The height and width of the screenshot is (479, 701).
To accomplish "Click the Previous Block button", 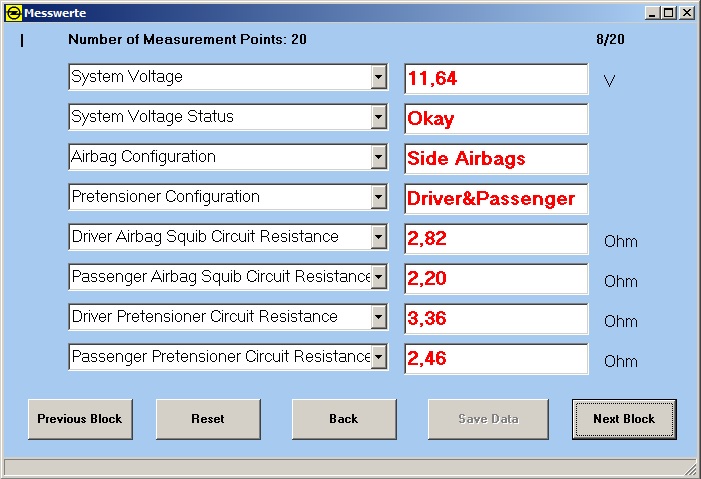I will pos(80,419).
